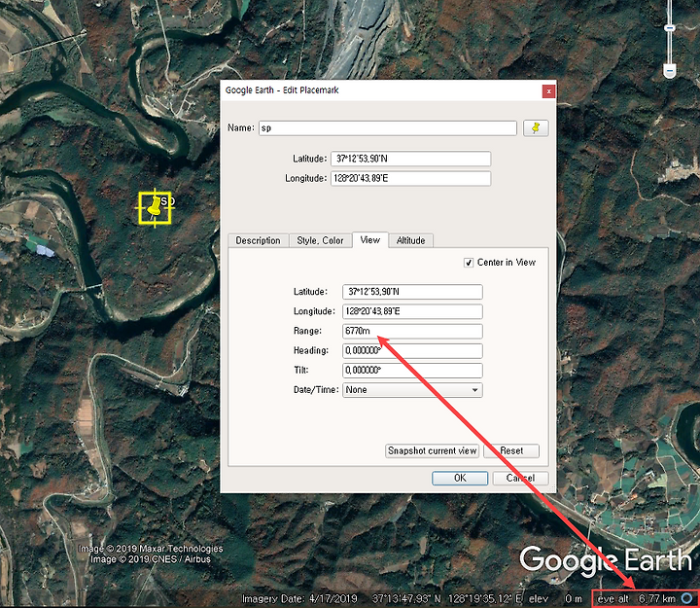Click the Cancel button

[x=520, y=478]
